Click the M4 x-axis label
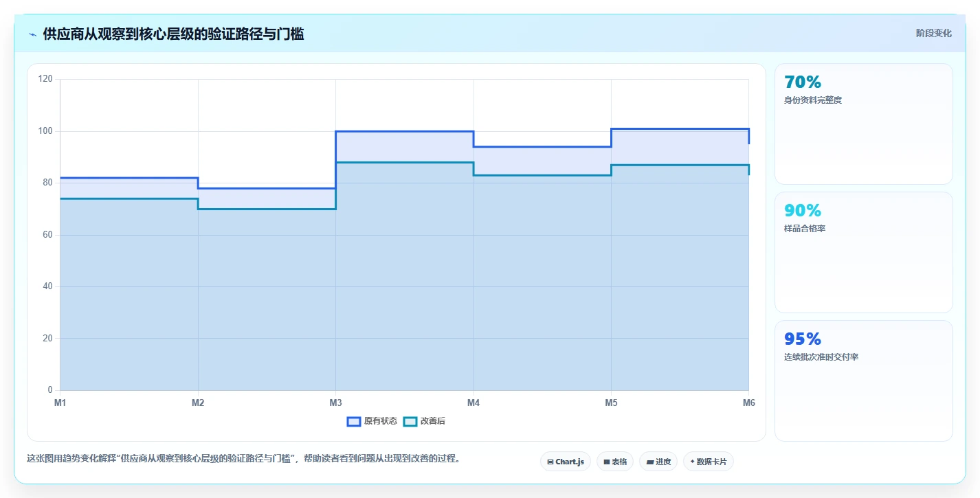 (474, 403)
